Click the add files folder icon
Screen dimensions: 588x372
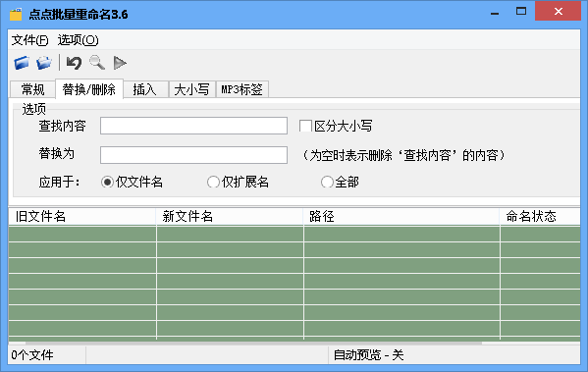click(22, 63)
